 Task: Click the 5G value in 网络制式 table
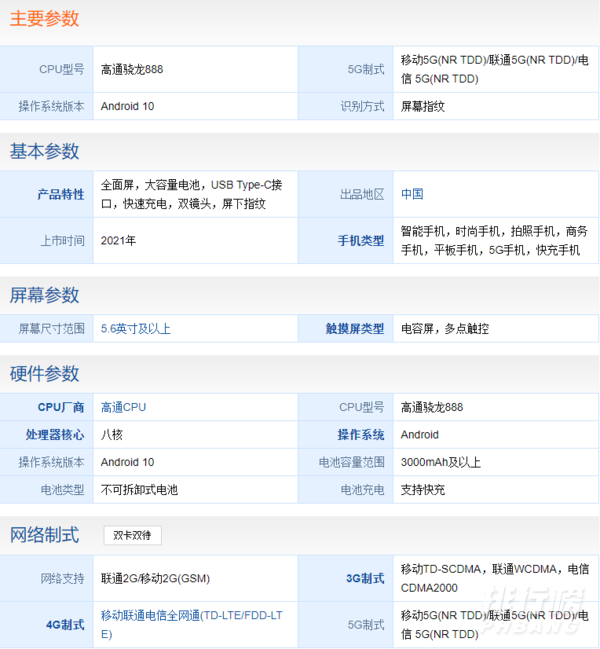click(x=495, y=625)
